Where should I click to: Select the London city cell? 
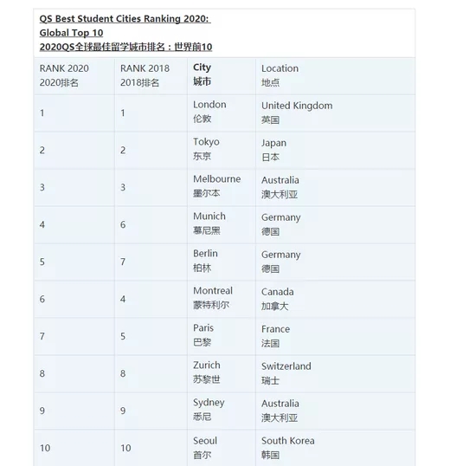(222, 113)
